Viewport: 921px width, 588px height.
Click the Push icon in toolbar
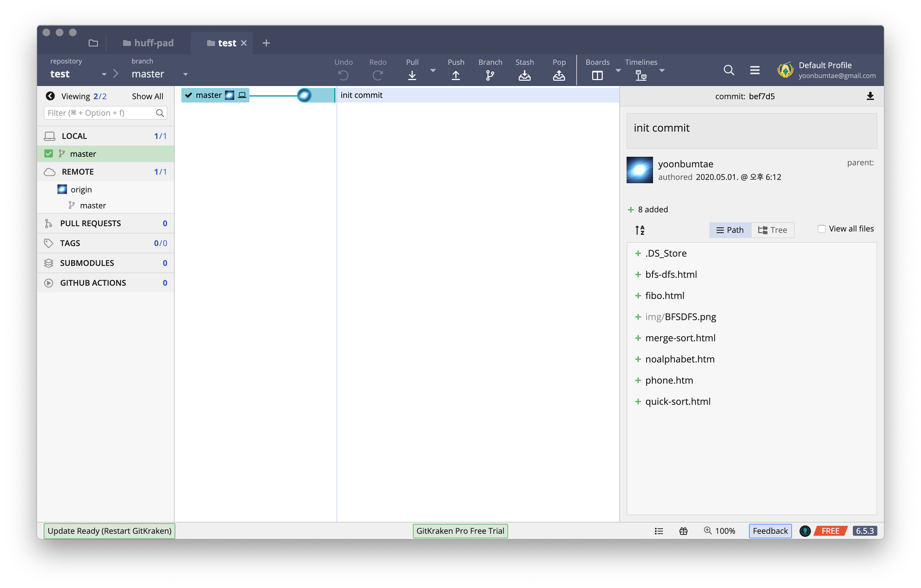456,75
